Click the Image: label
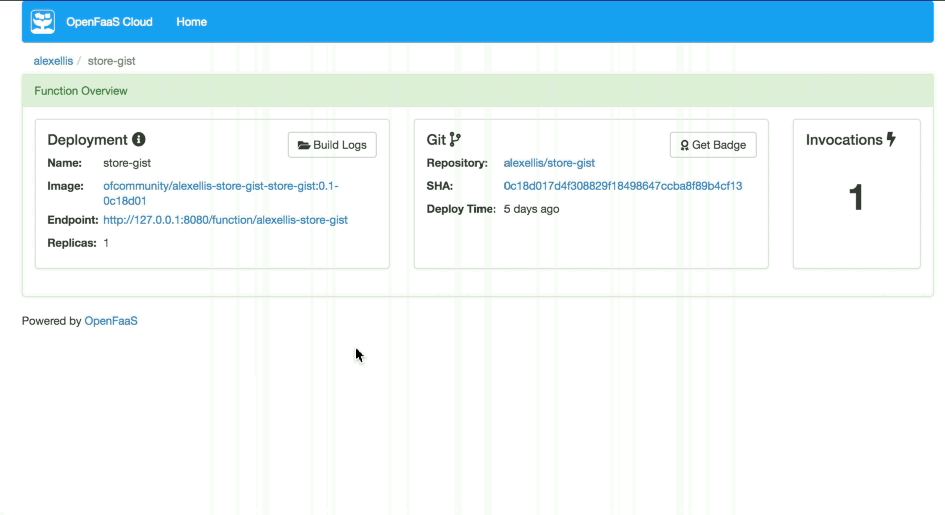The width and height of the screenshot is (945, 515). tap(66, 186)
